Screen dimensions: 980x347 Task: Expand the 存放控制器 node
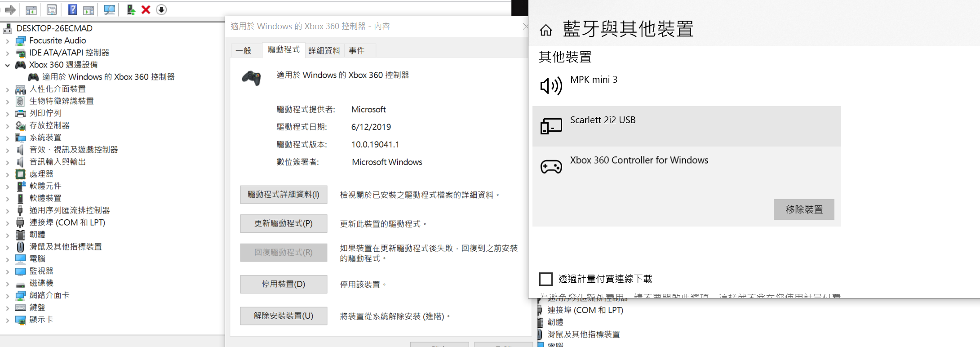click(x=7, y=126)
